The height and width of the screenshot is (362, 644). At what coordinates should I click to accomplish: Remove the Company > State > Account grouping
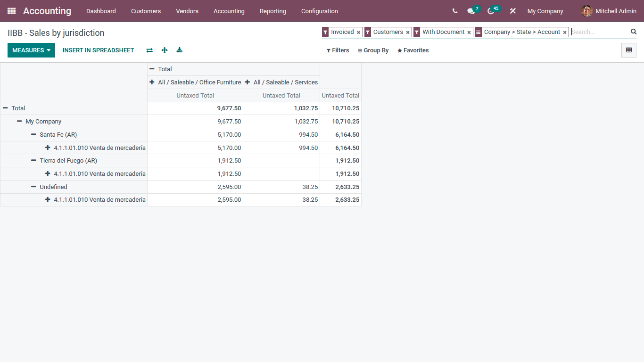pos(565,33)
